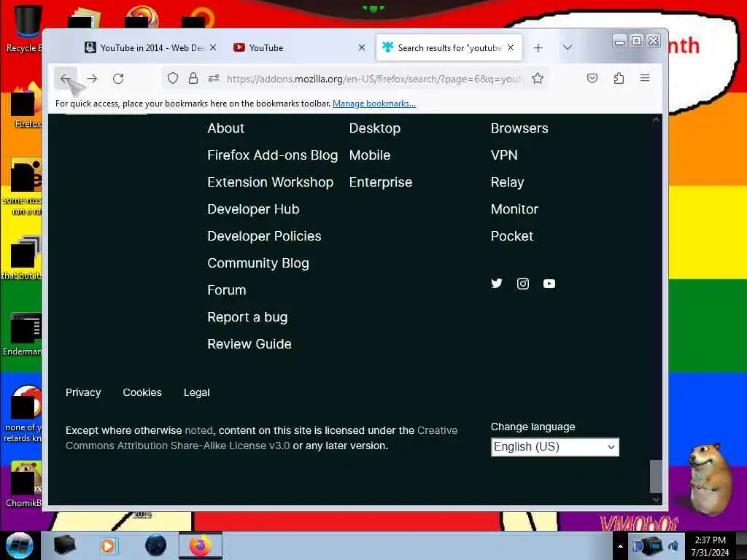Open the Legal link

197,392
